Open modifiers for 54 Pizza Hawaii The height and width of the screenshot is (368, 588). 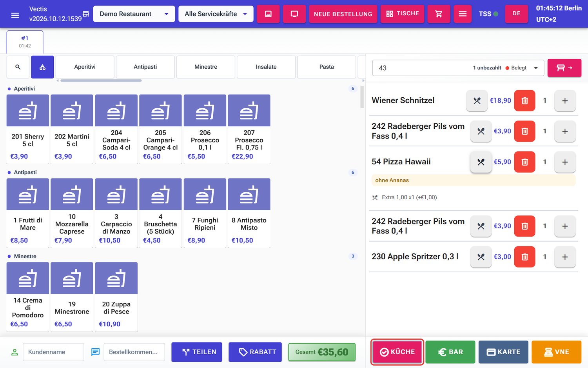point(481,162)
